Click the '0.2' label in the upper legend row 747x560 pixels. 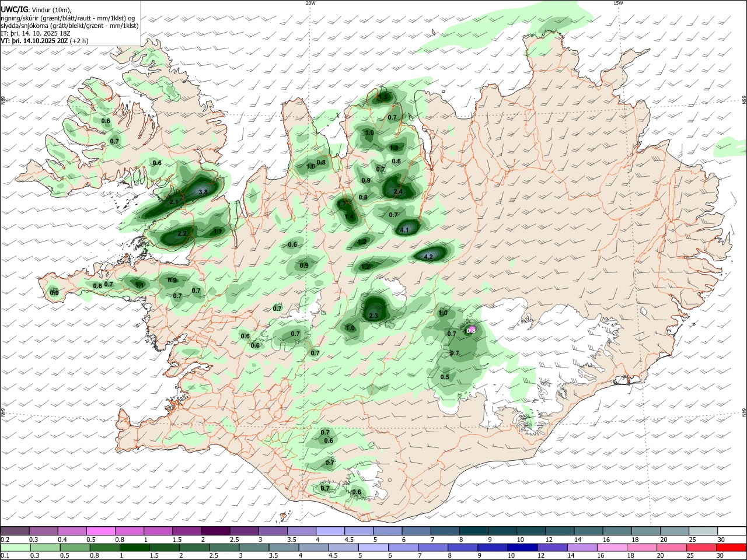point(5,540)
